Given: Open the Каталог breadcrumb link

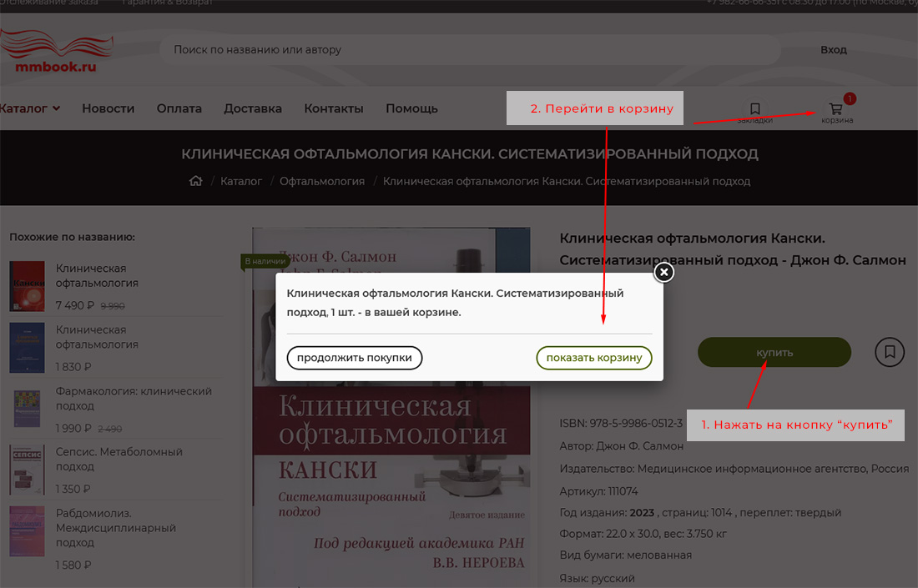Looking at the screenshot, I should 241,181.
